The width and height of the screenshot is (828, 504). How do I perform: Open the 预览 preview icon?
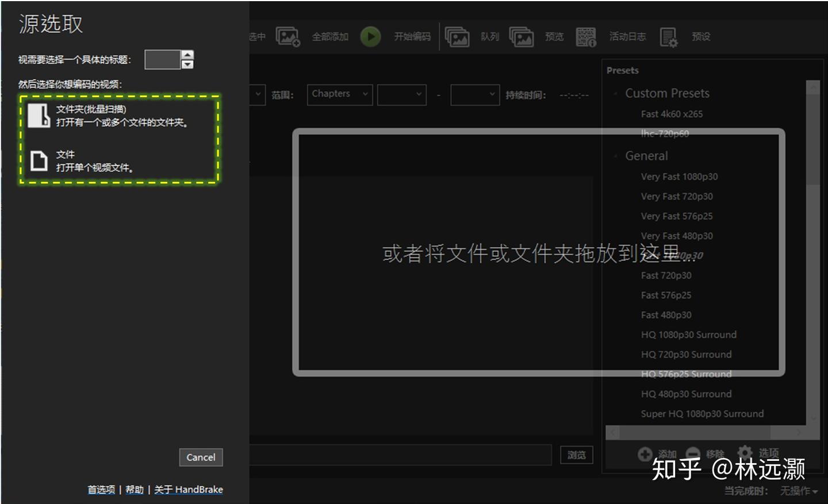click(x=522, y=37)
